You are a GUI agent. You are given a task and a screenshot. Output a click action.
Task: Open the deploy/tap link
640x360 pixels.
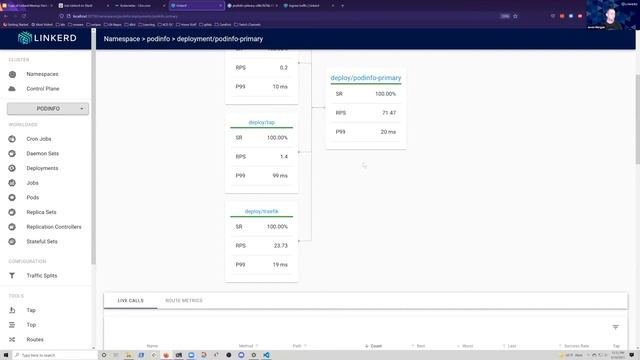(262, 122)
